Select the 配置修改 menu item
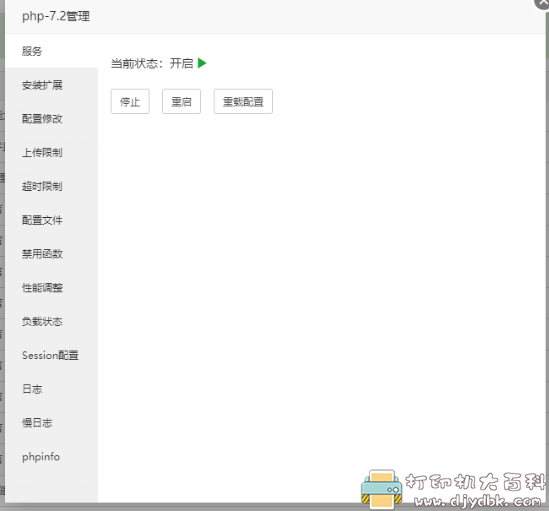Image resolution: width=549 pixels, height=511 pixels. pyautogui.click(x=51, y=119)
